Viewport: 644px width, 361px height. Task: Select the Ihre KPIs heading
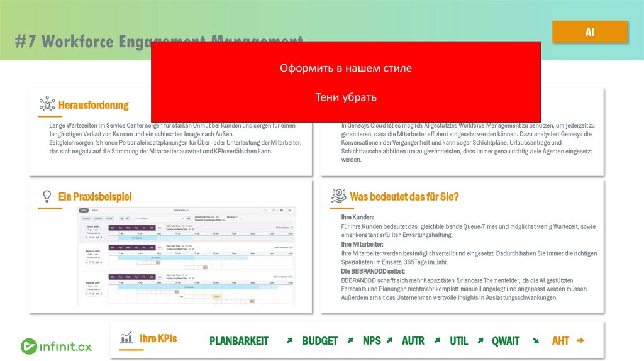click(158, 338)
